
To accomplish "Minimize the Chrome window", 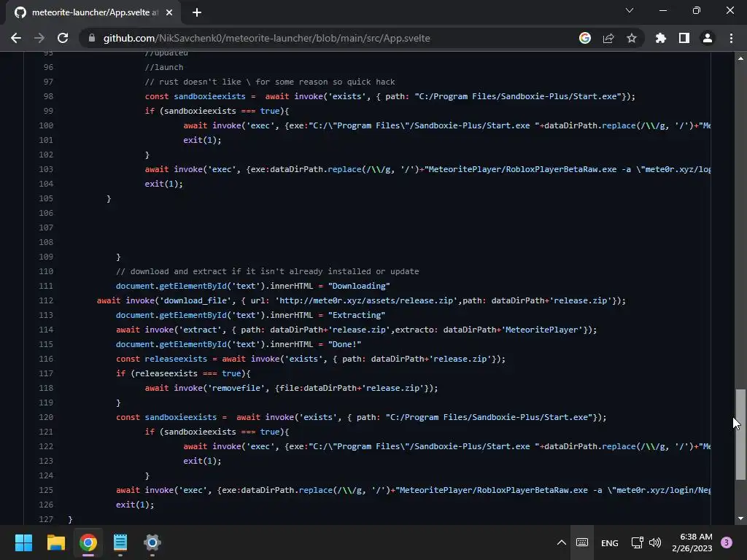I will (662, 10).
